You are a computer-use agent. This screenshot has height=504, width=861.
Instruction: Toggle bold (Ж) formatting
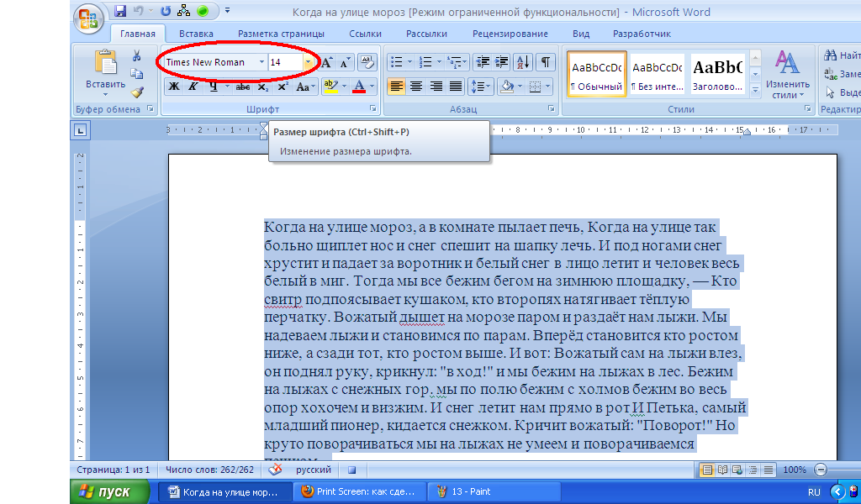(x=174, y=87)
